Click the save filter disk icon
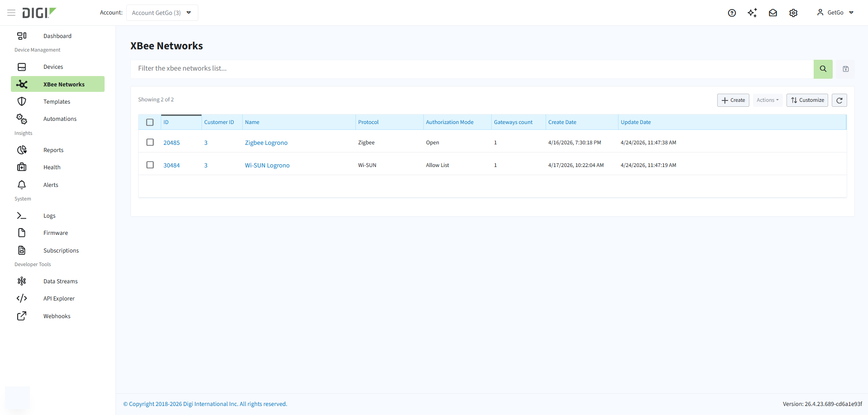Viewport: 868px width, 415px height. pos(845,69)
